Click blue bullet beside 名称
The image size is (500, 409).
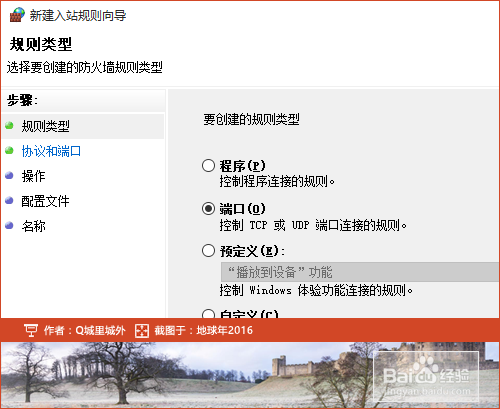[9, 226]
